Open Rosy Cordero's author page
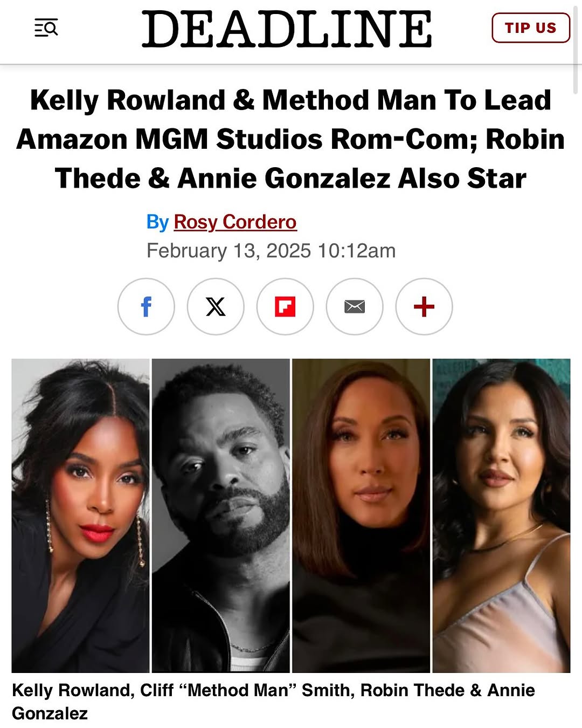 [235, 222]
